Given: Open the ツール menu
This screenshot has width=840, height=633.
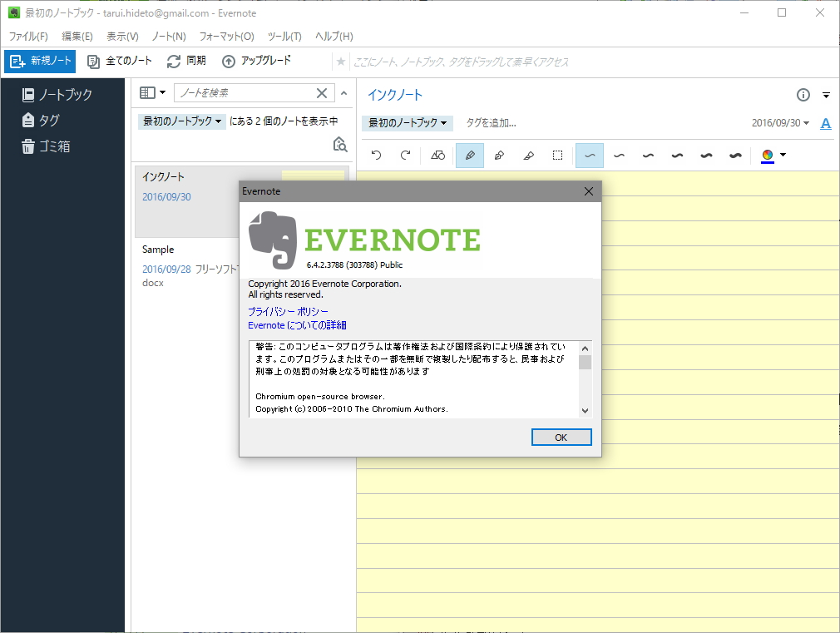Looking at the screenshot, I should tap(283, 36).
